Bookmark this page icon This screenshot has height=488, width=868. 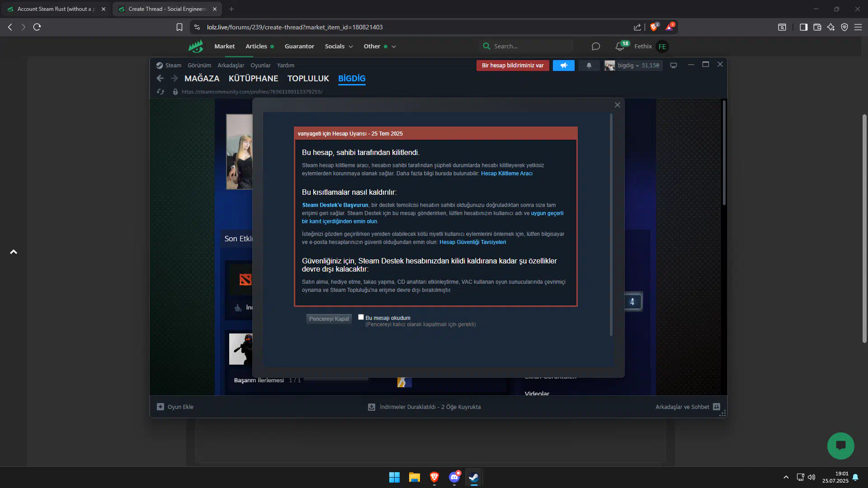pos(179,27)
